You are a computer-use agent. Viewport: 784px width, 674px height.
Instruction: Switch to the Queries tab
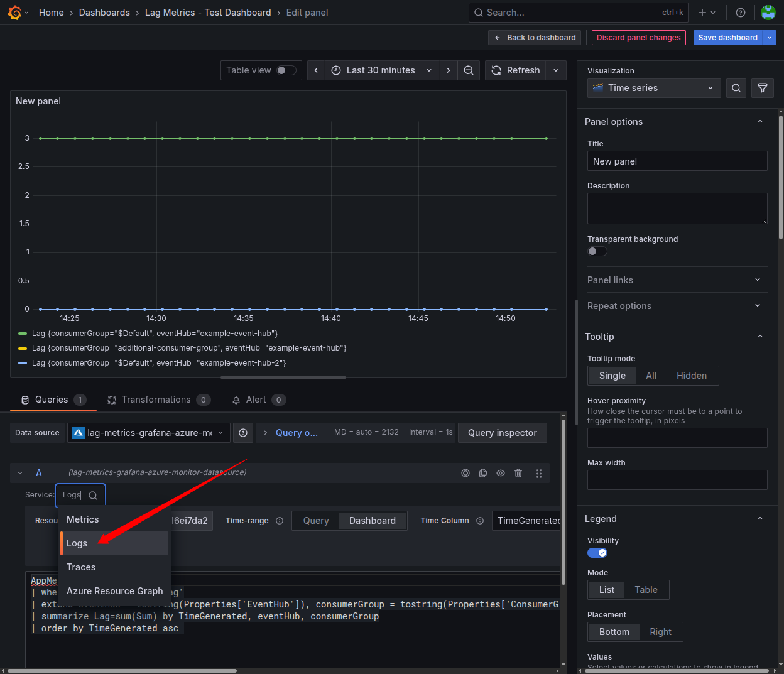pyautogui.click(x=53, y=400)
